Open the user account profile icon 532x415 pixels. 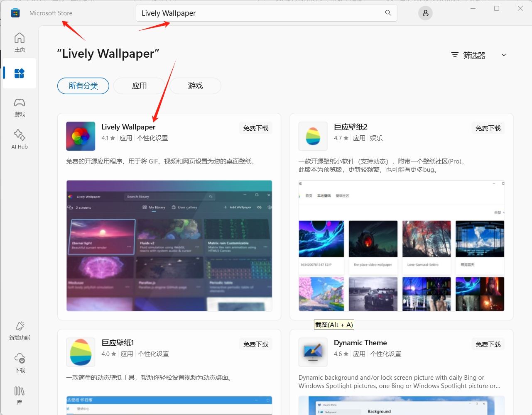point(425,13)
